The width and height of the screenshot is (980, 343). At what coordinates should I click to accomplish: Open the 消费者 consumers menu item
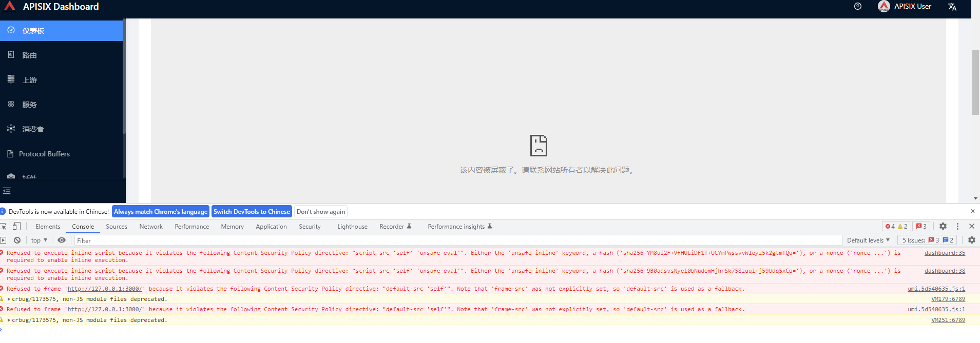click(x=62, y=129)
